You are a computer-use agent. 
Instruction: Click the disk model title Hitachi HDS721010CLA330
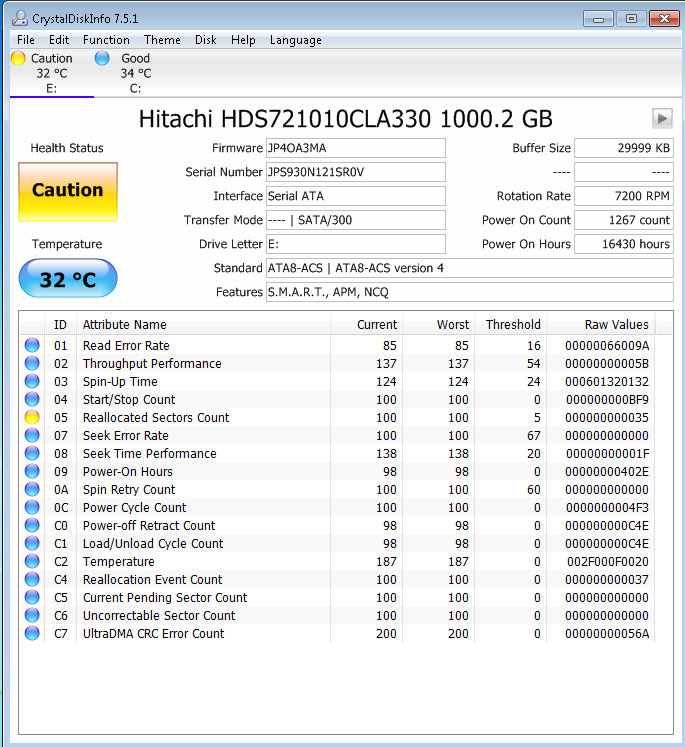(x=345, y=119)
